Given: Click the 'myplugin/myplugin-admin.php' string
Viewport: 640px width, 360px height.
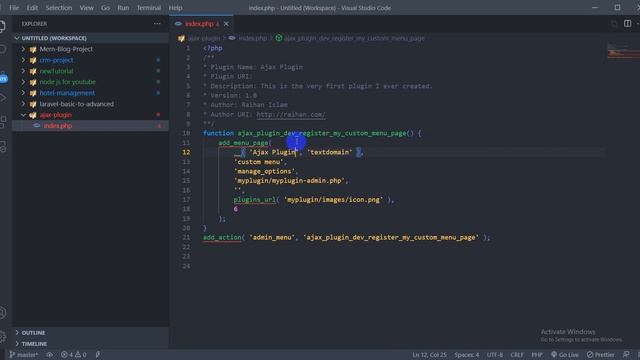Looking at the screenshot, I should click(x=289, y=180).
